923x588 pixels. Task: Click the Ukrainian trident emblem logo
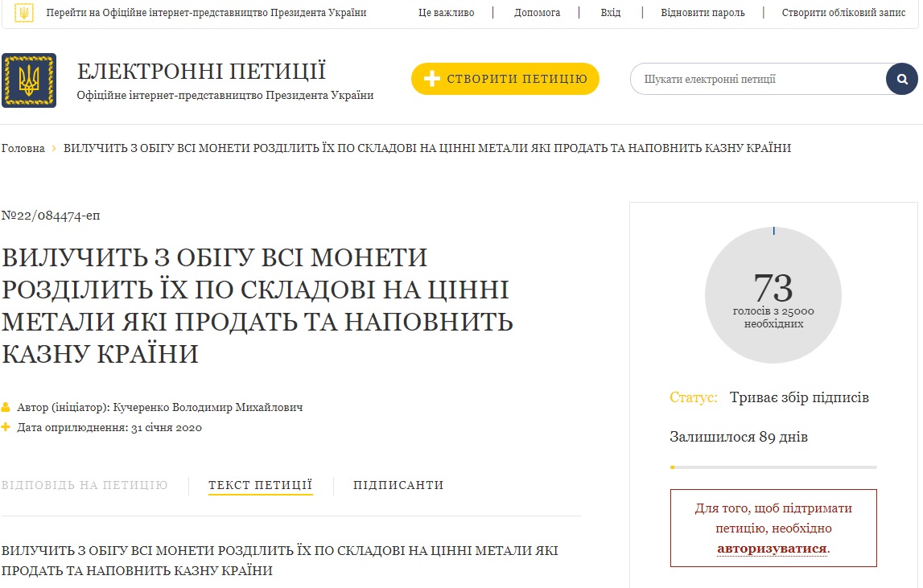(30, 80)
